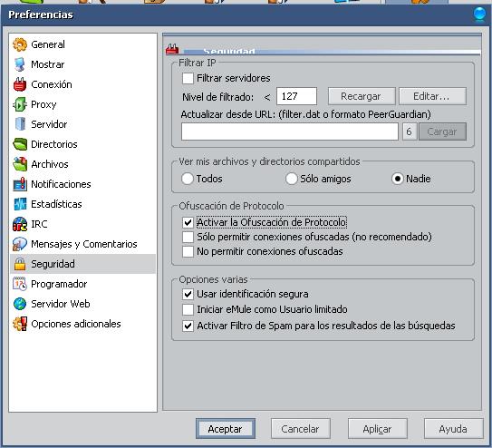Focus the Nivel de filtrado field
The height and width of the screenshot is (448, 492).
(296, 96)
